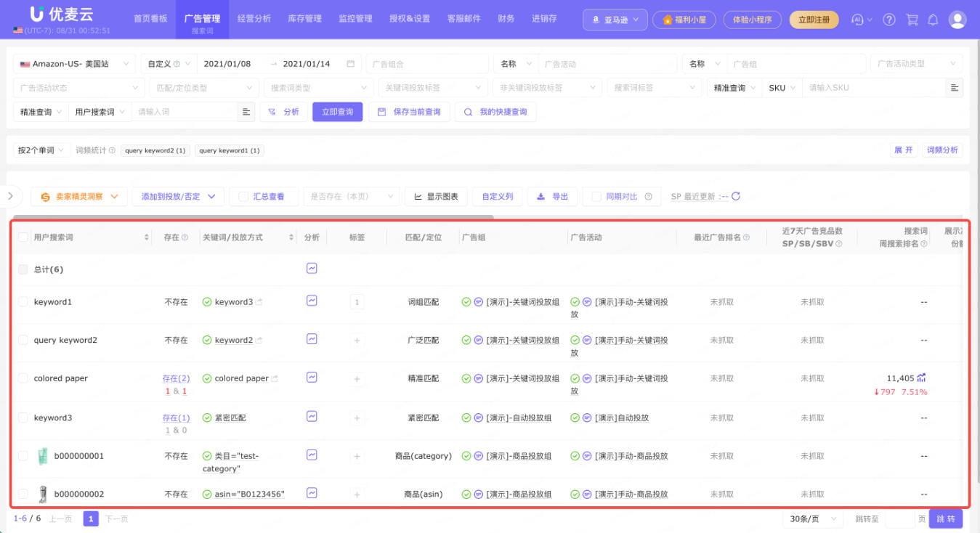Viewport: 980px width, 533px height.
Task: Open external link icon next to colored paper keyword
Action: tap(275, 378)
